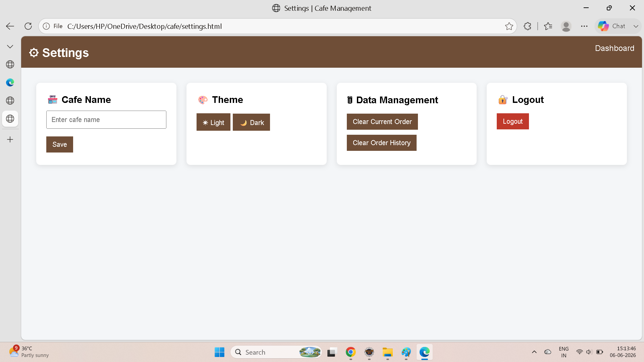644x362 pixels.
Task: Open browser Settings and more menu
Action: coord(584,26)
